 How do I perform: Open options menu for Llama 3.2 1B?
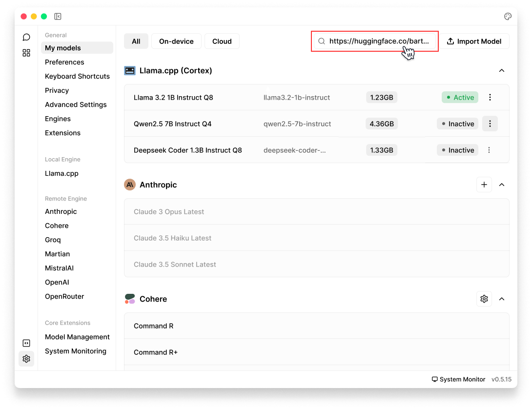pos(490,98)
